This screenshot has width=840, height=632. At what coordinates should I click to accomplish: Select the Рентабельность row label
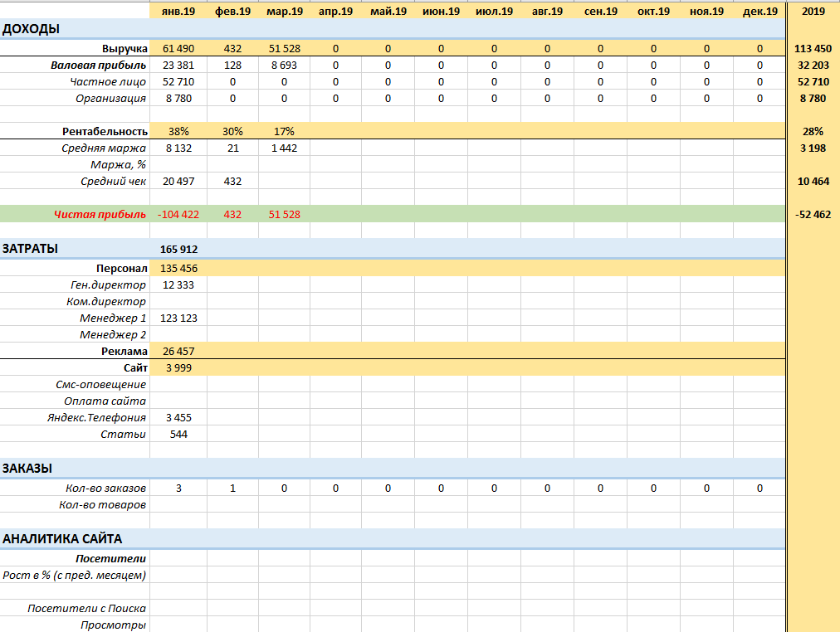[105, 132]
